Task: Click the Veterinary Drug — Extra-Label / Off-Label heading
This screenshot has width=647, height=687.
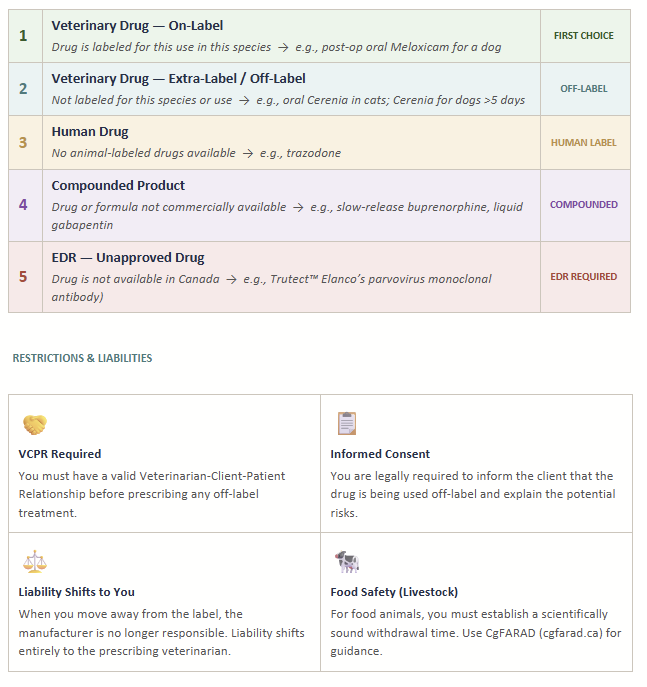Action: (178, 78)
